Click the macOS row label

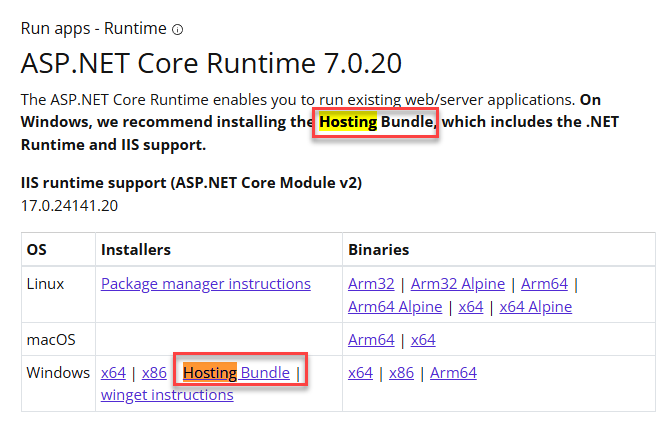click(x=51, y=340)
